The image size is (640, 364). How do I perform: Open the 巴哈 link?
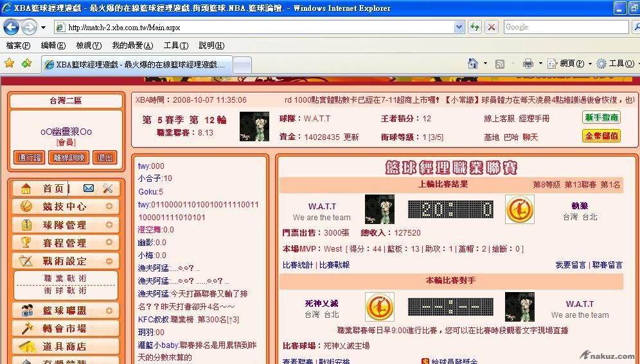(x=511, y=137)
